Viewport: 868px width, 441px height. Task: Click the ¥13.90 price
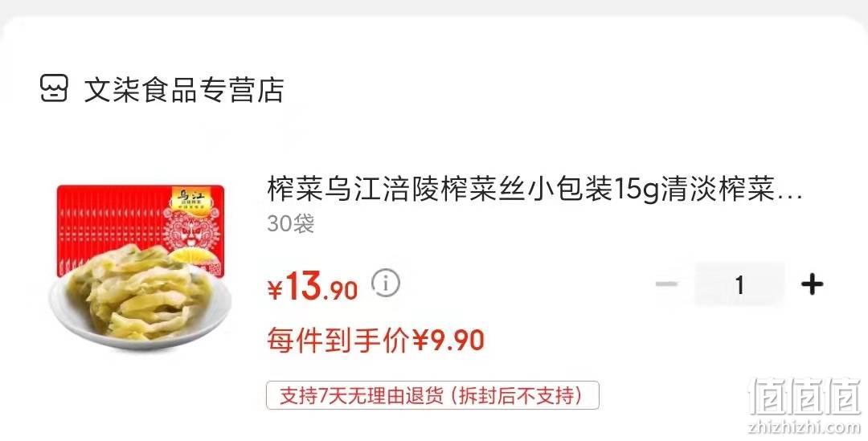[313, 288]
